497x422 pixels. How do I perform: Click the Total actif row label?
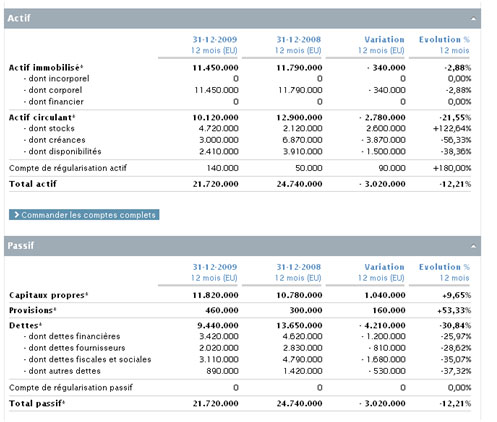33,184
